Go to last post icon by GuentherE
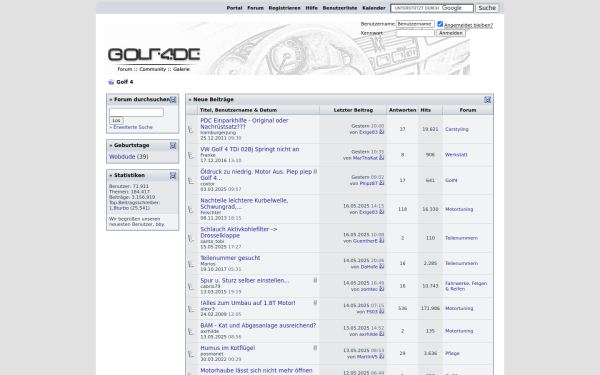 [382, 241]
